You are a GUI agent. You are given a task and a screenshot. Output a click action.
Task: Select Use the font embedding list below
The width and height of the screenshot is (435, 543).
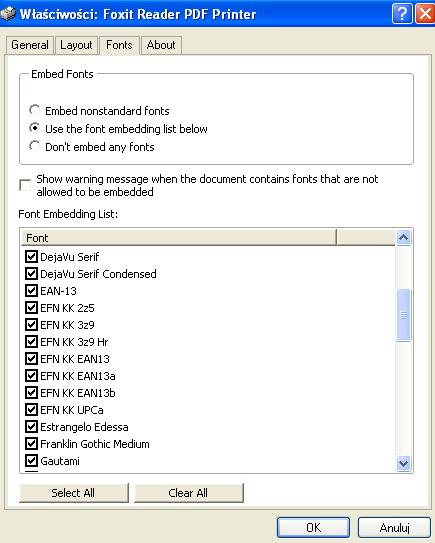click(34, 128)
